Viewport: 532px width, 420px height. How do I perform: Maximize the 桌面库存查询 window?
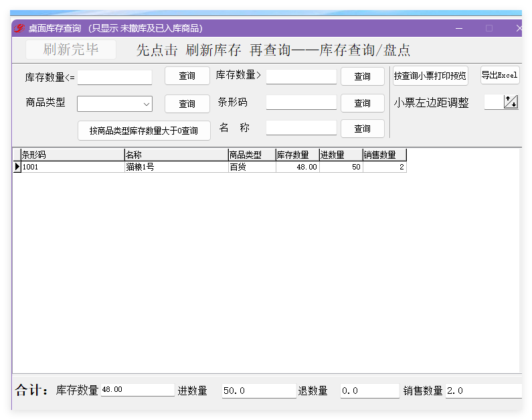point(489,28)
